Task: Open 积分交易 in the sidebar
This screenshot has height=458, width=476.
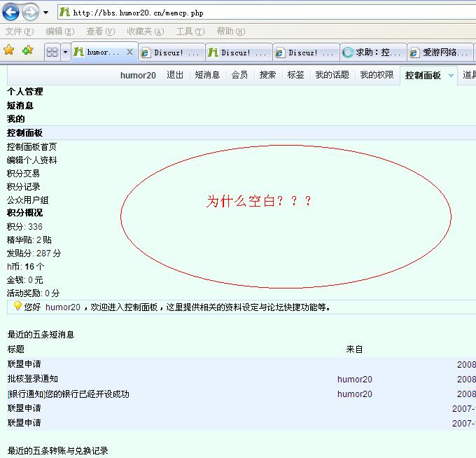Action: pyautogui.click(x=23, y=174)
